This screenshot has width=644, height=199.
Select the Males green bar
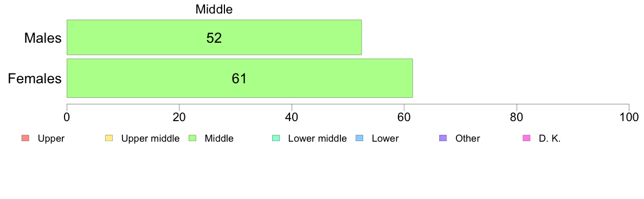[214, 37]
